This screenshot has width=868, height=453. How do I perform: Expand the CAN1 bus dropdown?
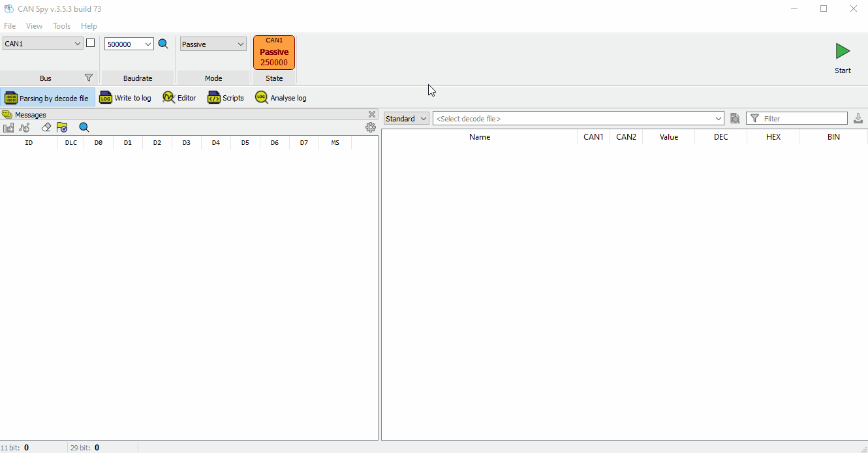(x=78, y=44)
